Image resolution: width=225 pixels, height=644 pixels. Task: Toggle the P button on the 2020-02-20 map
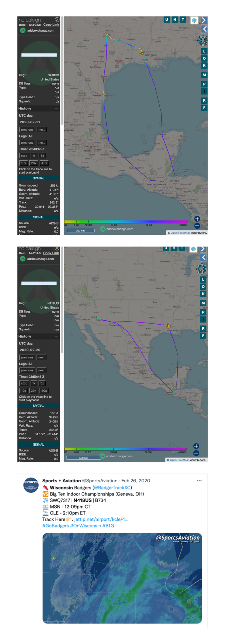203,312
